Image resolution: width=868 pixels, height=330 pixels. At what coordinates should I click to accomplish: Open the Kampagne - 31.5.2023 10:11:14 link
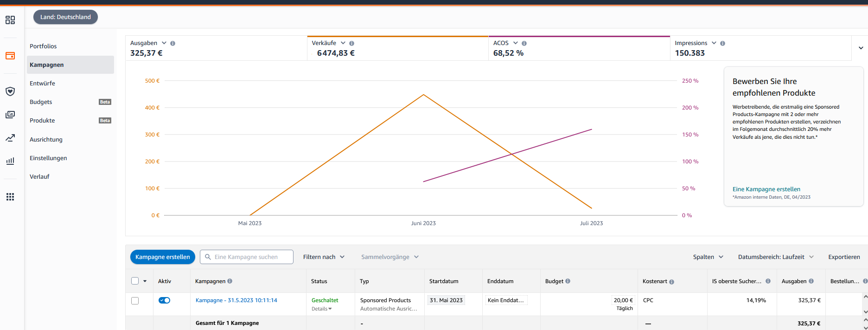pos(236,300)
